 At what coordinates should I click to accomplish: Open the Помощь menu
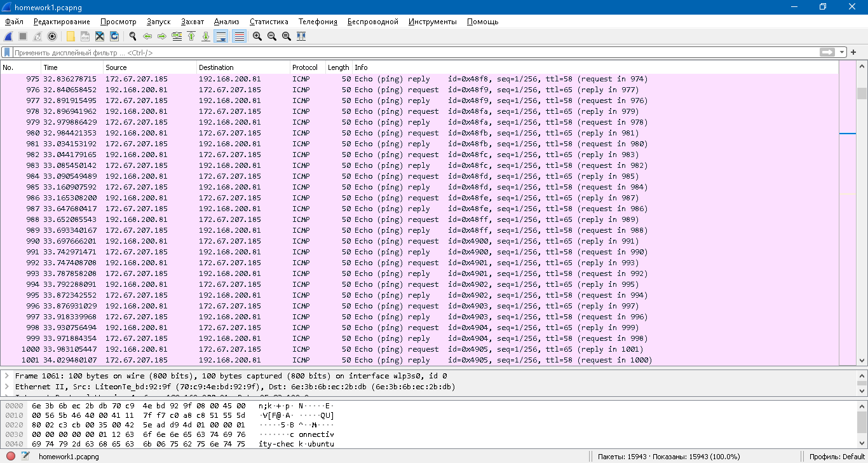coord(483,22)
